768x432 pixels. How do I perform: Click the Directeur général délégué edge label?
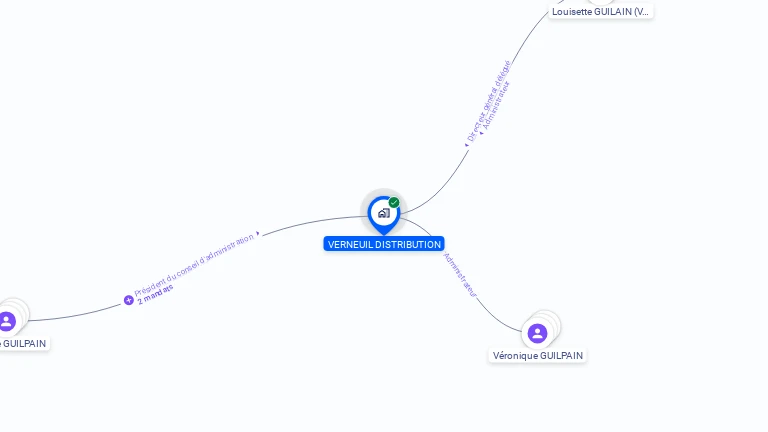(488, 101)
